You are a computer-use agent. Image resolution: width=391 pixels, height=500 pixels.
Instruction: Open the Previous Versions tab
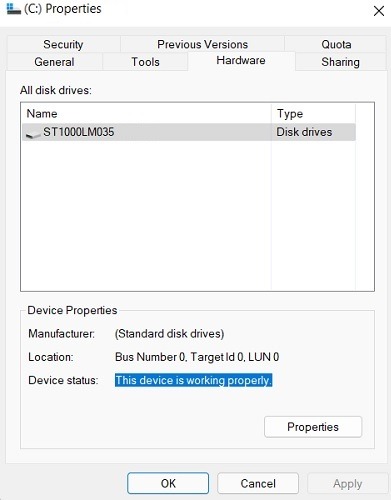[202, 44]
